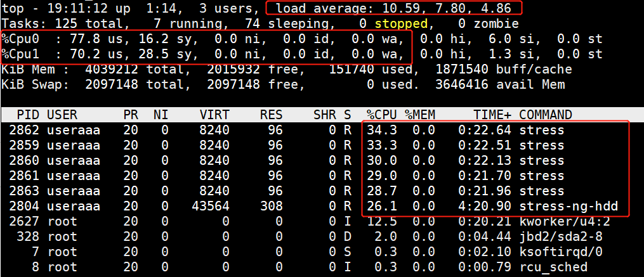Click the 34.3 %CPU value
This screenshot has height=277, width=644.
point(381,131)
